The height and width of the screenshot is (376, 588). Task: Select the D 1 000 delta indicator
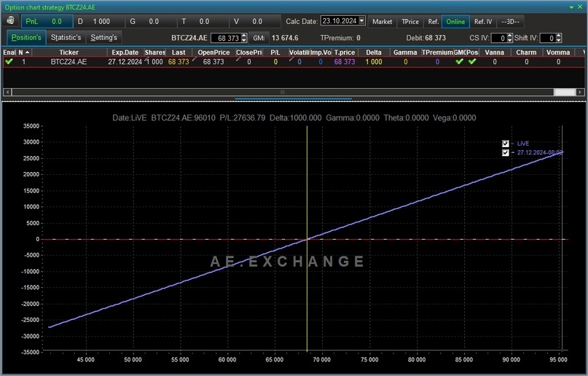point(98,22)
